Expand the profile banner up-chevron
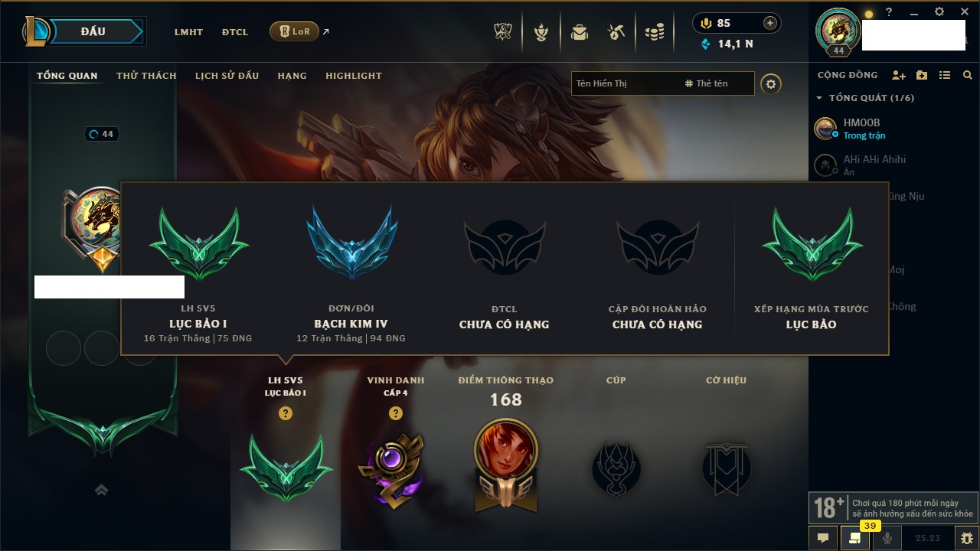Screen dimensions: 980x551 [101, 491]
